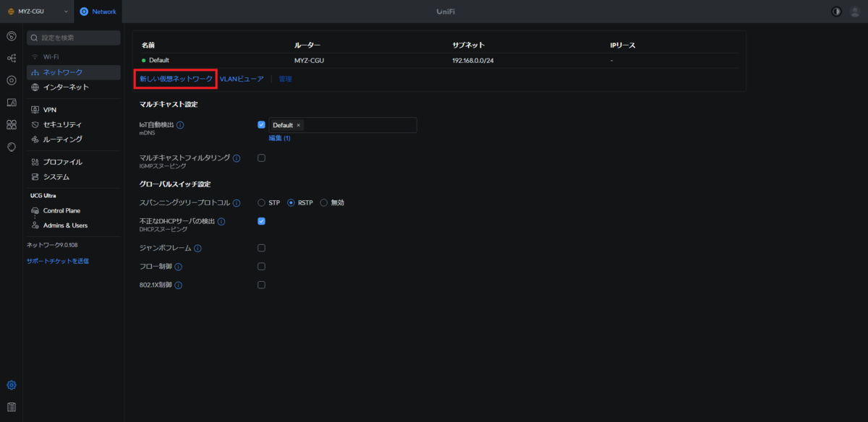Click the 名前 column header
The width and height of the screenshot is (868, 422).
coord(148,45)
